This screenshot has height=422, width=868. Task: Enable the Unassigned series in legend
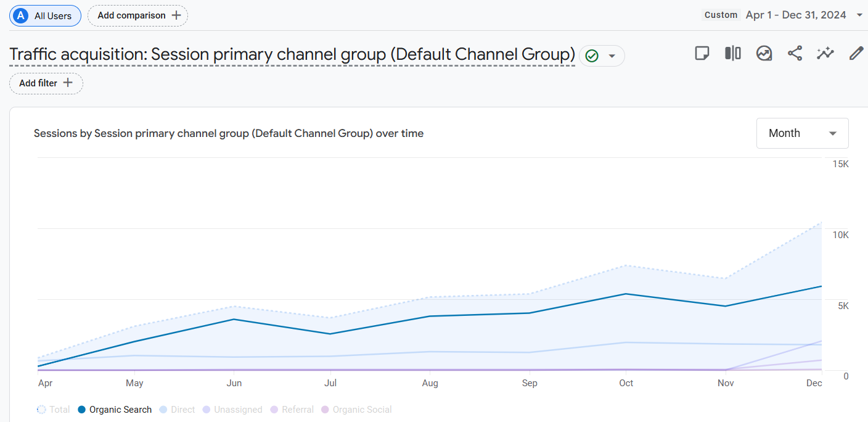point(232,410)
